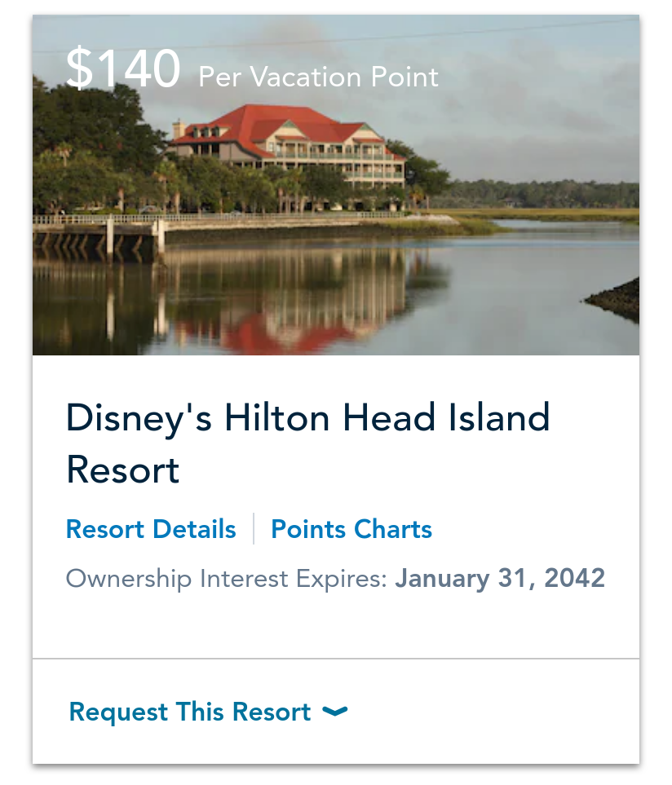Click the divider between Resort Details and Points Charts
The width and height of the screenshot is (672, 785).
(x=254, y=528)
